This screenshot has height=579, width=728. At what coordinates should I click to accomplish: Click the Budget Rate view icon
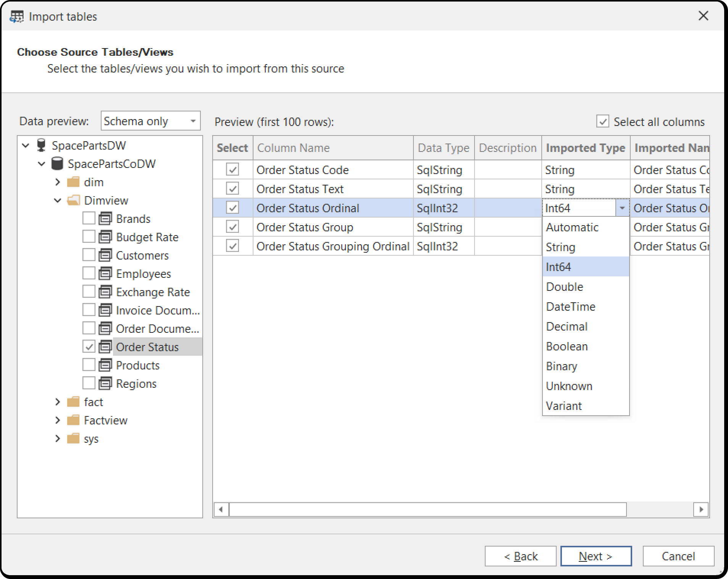point(105,237)
